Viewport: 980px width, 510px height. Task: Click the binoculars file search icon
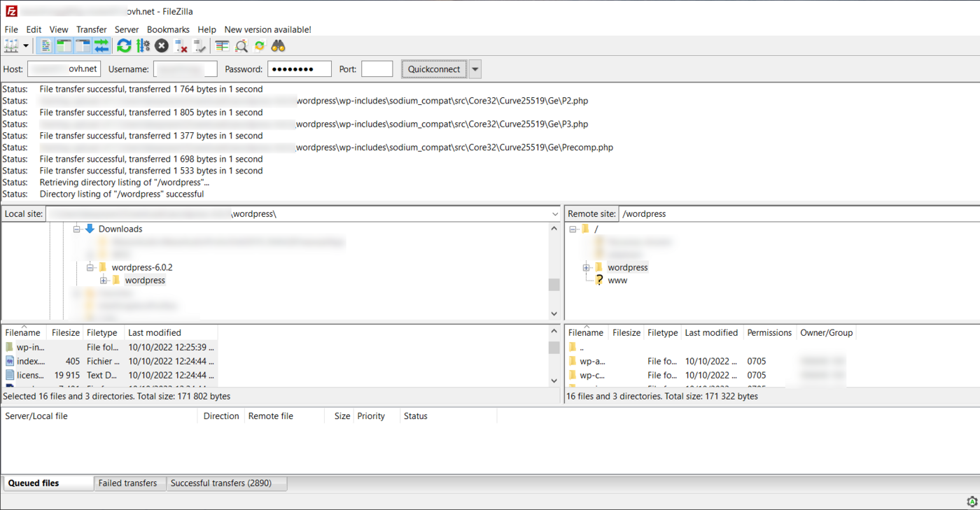point(279,46)
